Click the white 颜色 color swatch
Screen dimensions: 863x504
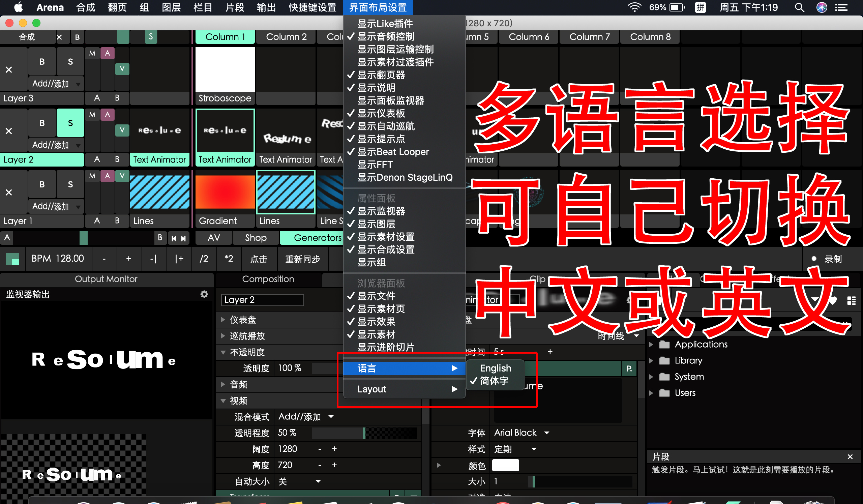pos(505,465)
